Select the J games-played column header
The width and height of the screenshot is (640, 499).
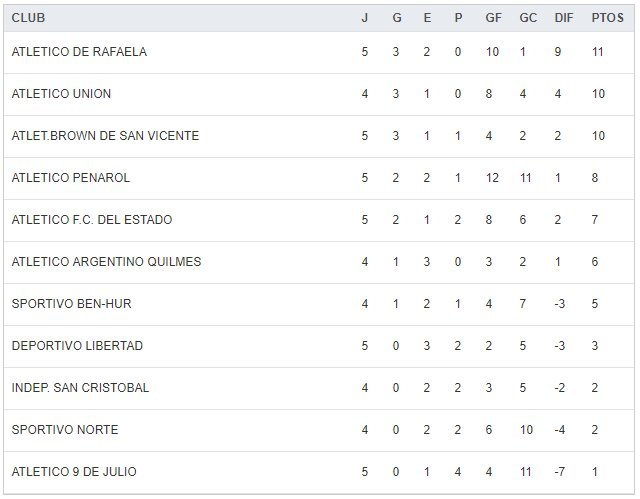[x=365, y=18]
